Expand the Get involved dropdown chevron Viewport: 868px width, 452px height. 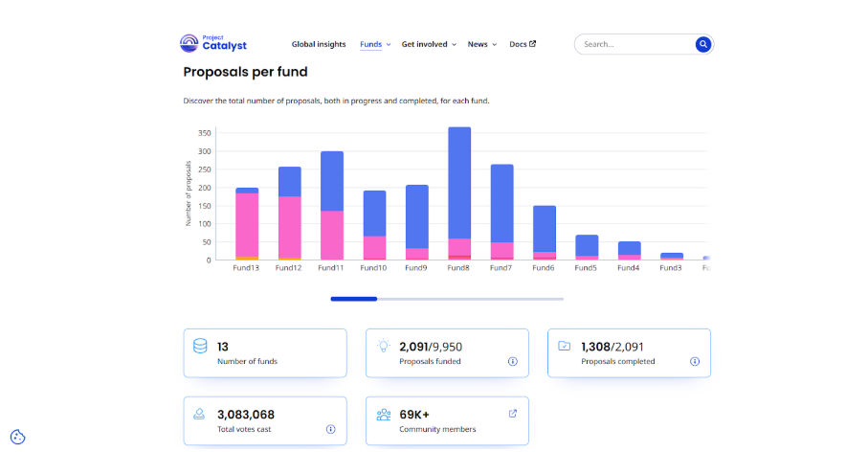coord(454,45)
